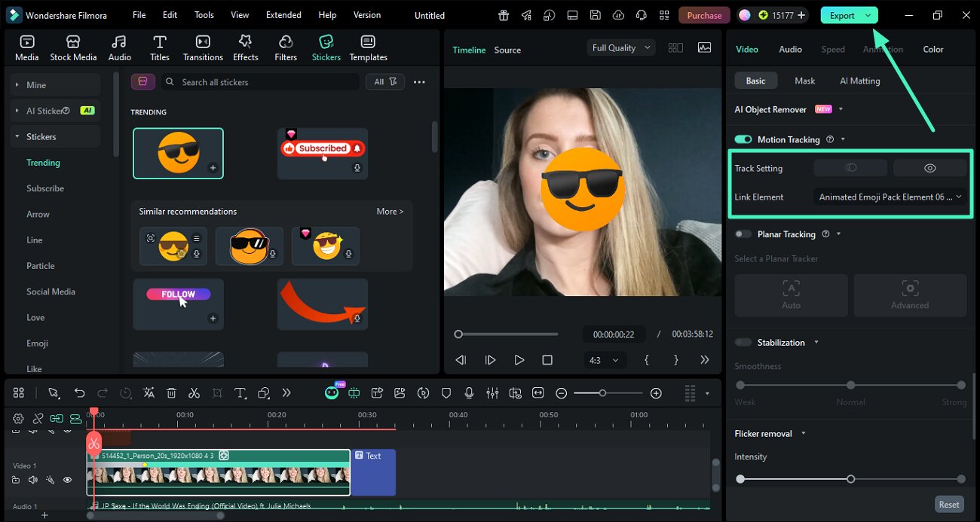Viewport: 980px width, 522px height.
Task: Expand the Flicker removal options
Action: (x=804, y=433)
